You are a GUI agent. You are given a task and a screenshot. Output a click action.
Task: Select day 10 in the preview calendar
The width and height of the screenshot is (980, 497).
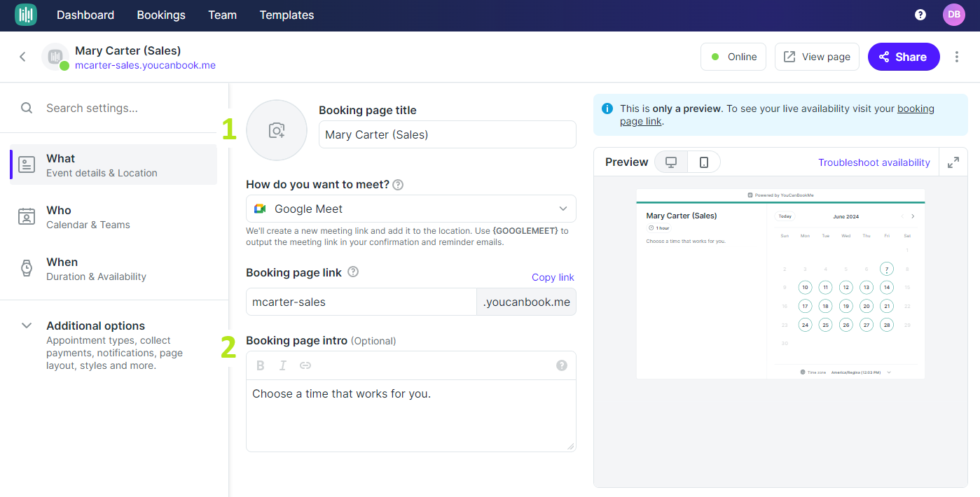click(x=806, y=287)
